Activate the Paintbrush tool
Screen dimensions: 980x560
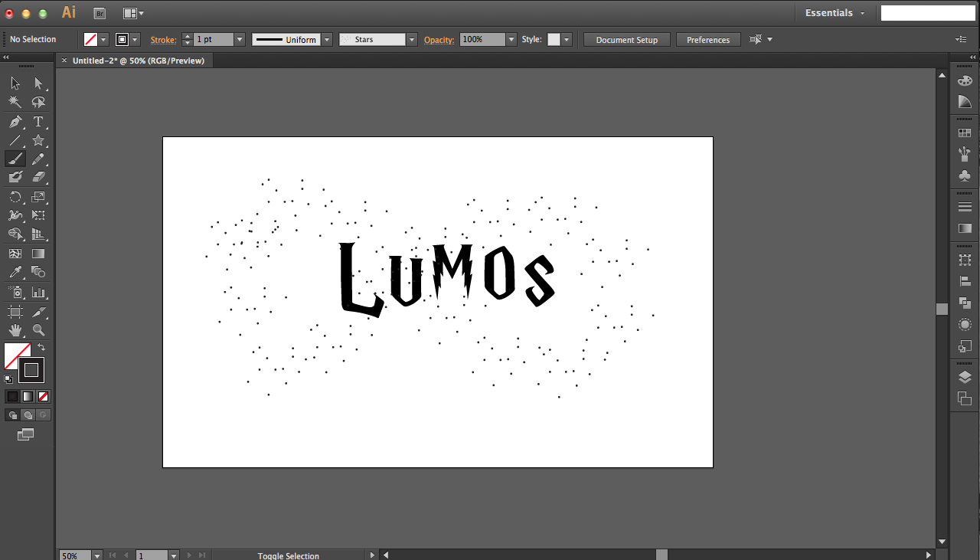[x=15, y=159]
